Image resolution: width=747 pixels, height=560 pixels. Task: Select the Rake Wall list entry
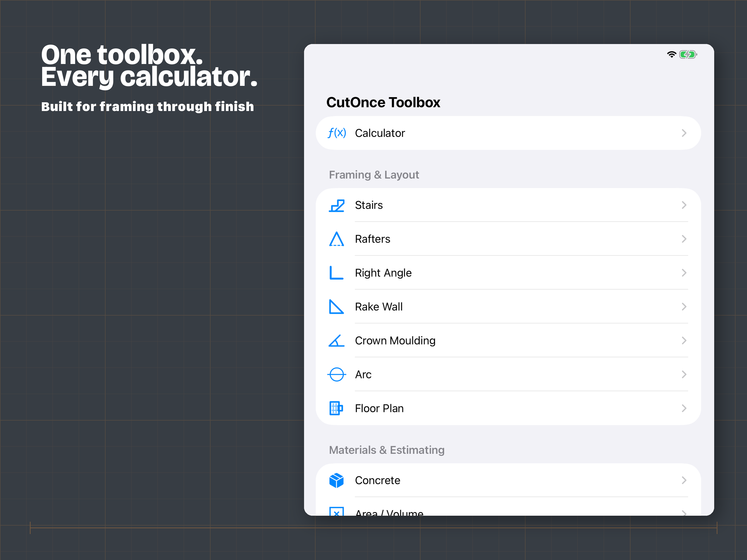click(x=508, y=307)
